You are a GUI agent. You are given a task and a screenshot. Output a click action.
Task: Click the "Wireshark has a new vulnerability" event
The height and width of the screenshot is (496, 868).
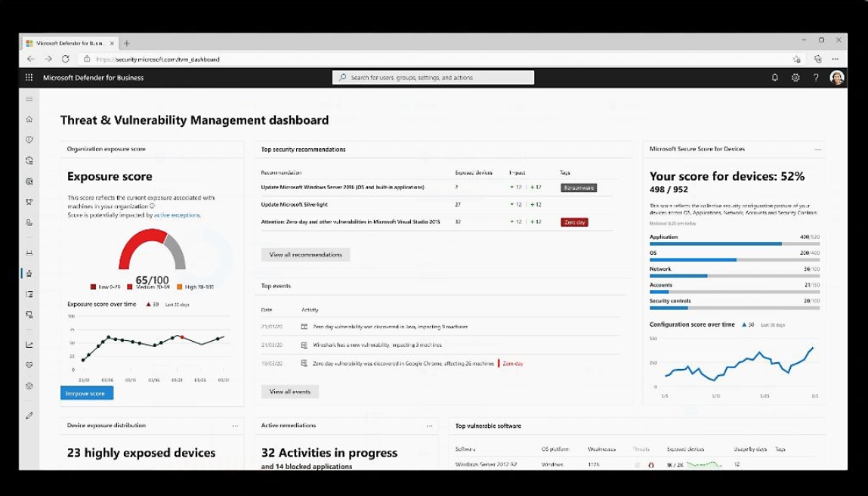pyautogui.click(x=377, y=346)
